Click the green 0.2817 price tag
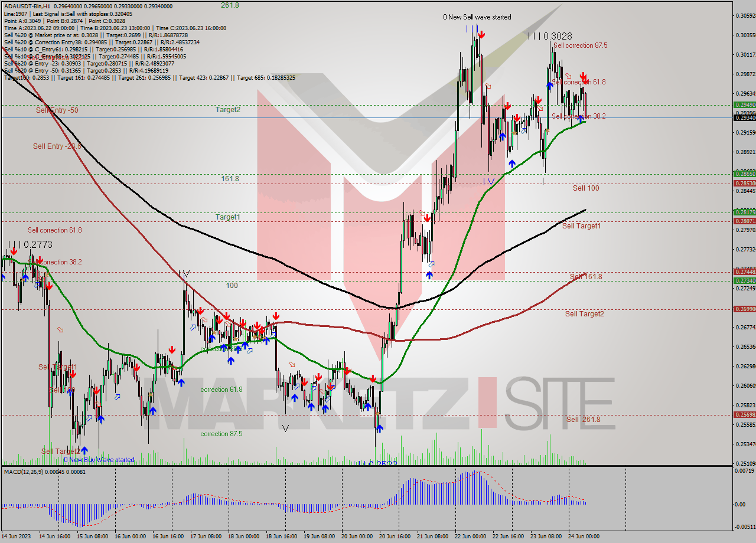This screenshot has height=543, width=756. (744, 212)
